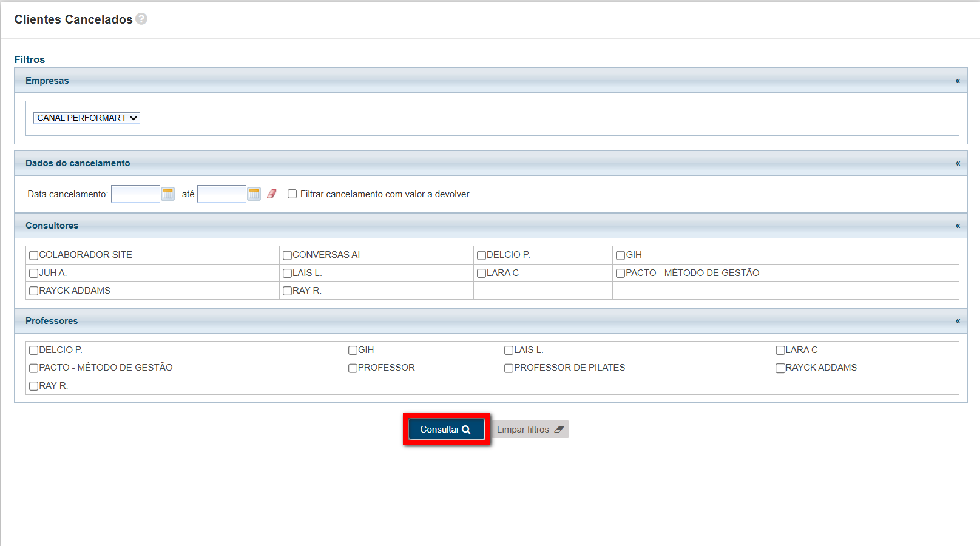Open the start date calendar picker
The image size is (980, 546).
[x=168, y=194]
